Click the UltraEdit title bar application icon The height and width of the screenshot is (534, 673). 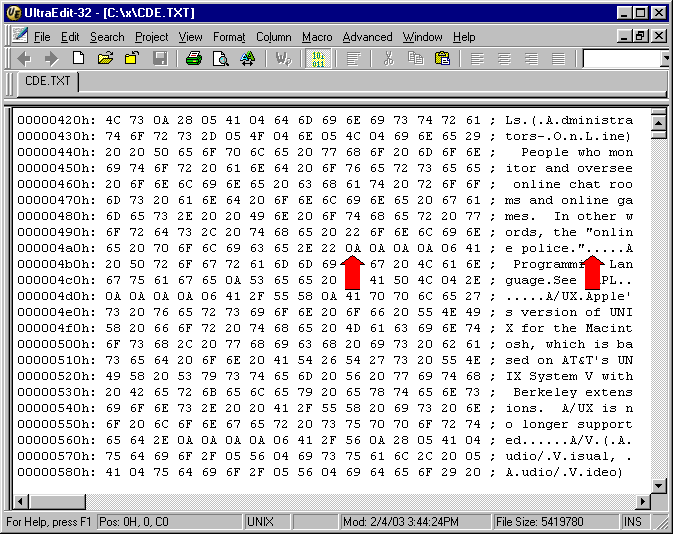coord(14,12)
